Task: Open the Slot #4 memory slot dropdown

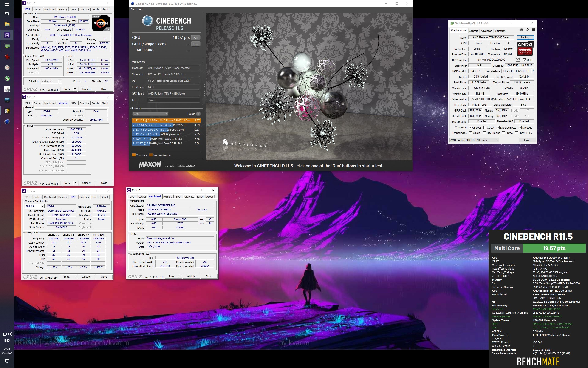Action: (x=35, y=206)
